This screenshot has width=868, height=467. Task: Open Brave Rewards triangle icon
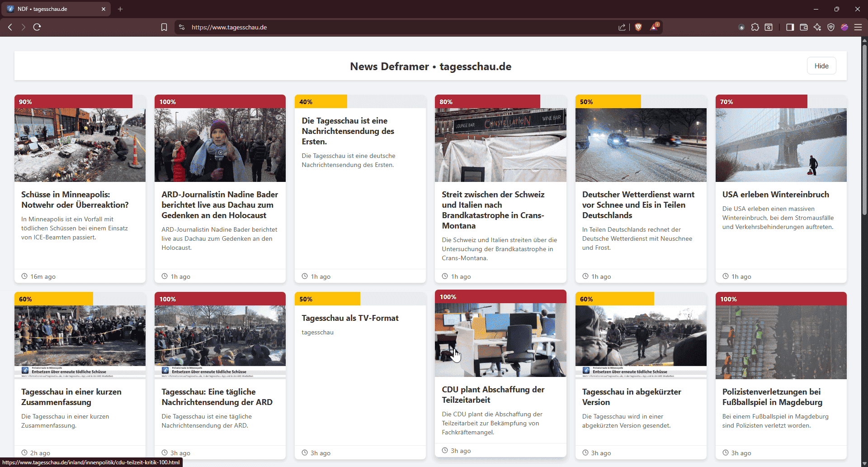coord(654,27)
